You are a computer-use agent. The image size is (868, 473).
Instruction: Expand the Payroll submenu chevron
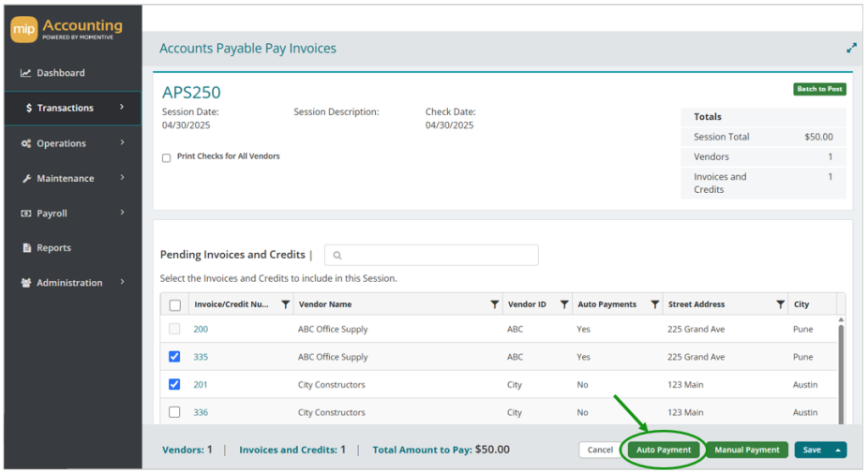123,213
